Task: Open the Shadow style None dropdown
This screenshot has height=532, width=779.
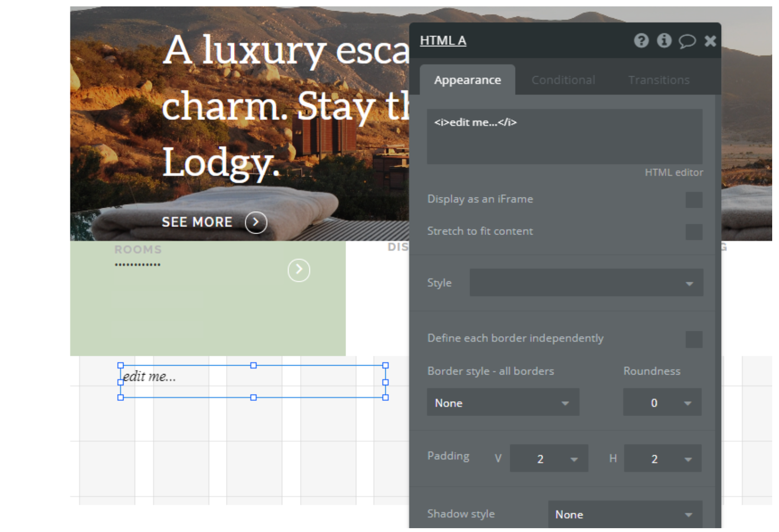Action: [x=624, y=514]
